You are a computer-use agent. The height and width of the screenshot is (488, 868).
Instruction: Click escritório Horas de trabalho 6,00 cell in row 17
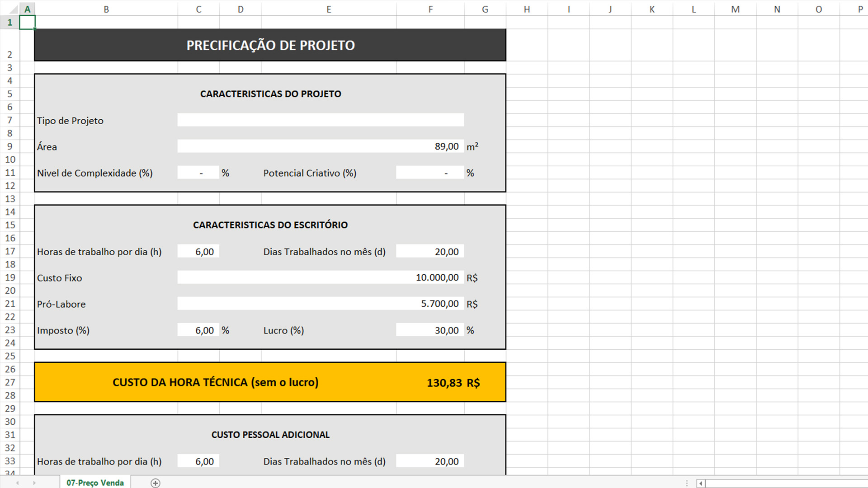(x=198, y=251)
